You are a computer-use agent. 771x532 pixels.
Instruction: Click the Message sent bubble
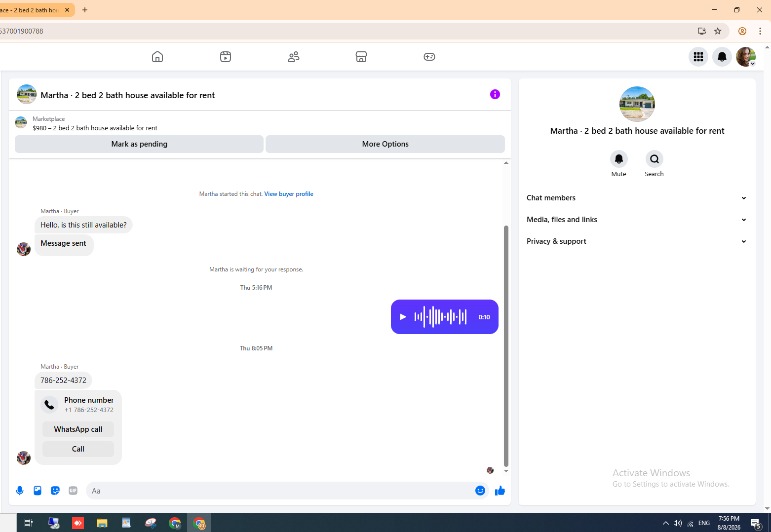coord(64,245)
